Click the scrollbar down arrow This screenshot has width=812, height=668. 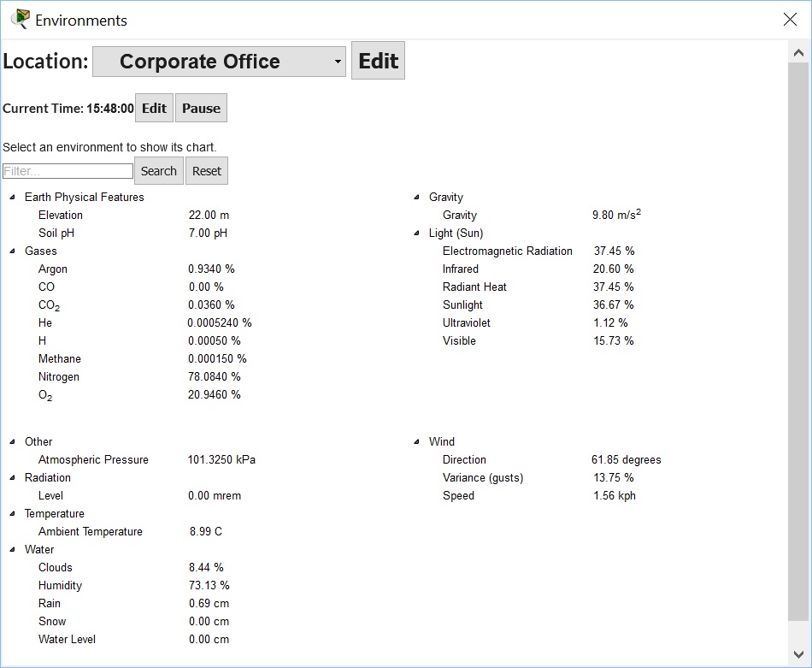coord(799,654)
